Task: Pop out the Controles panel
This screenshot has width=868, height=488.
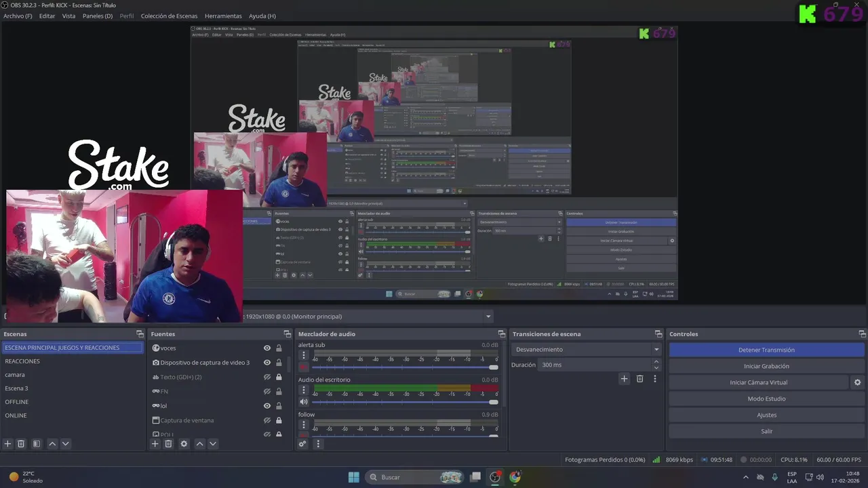Action: [862, 334]
